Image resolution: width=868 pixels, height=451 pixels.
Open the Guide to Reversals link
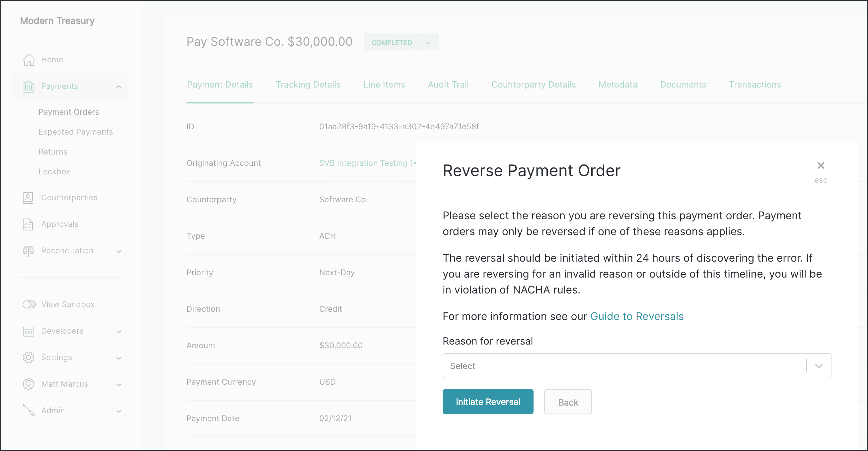[x=636, y=316]
